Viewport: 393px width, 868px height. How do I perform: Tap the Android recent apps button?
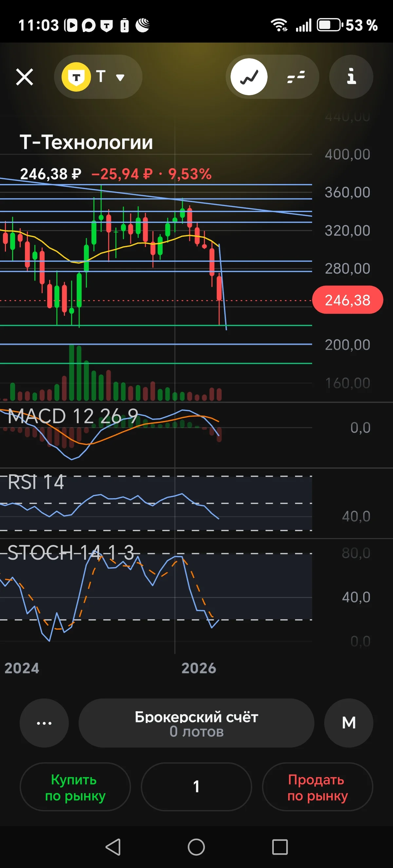[x=280, y=847]
